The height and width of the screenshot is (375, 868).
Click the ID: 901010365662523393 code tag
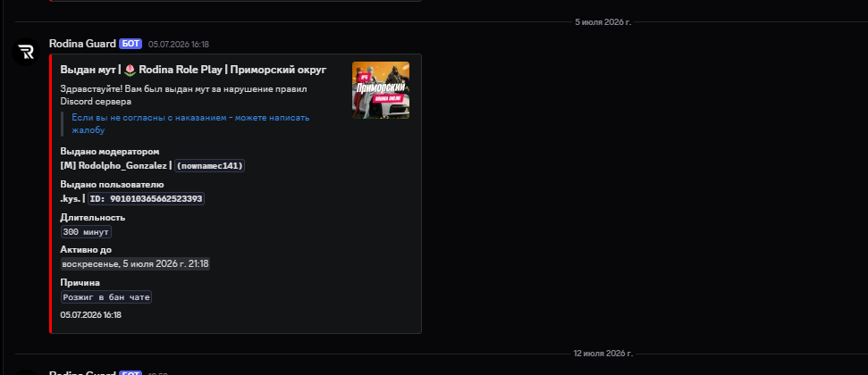(x=146, y=198)
